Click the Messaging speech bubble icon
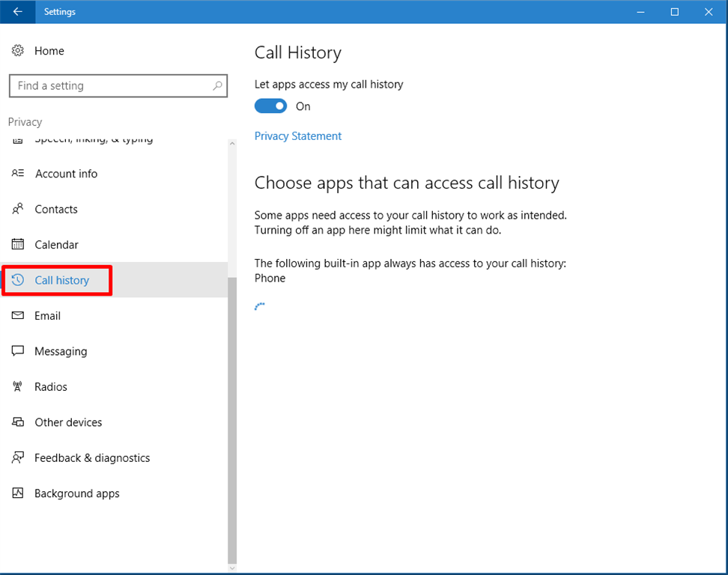 point(18,351)
